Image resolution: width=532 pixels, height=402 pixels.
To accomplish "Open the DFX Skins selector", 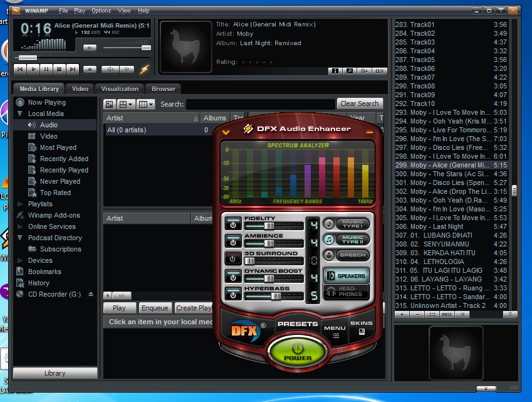I will (x=362, y=327).
